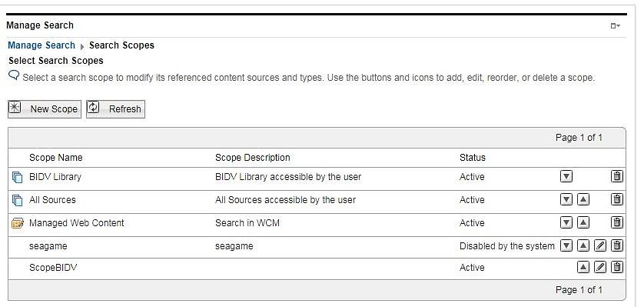Click the Refresh button

[115, 109]
